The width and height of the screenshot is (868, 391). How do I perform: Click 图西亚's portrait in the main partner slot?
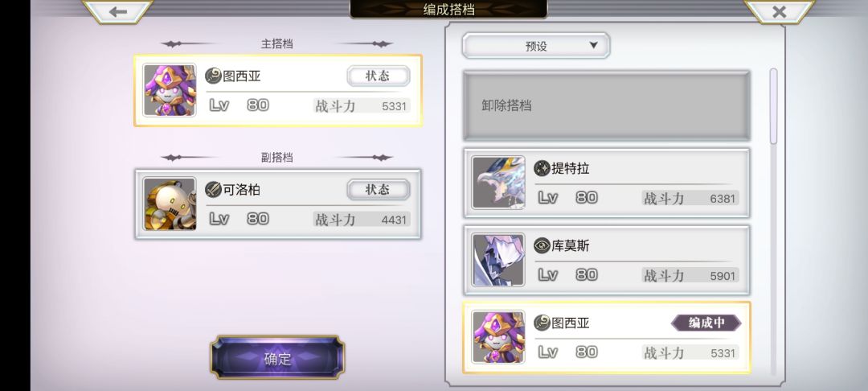point(170,90)
